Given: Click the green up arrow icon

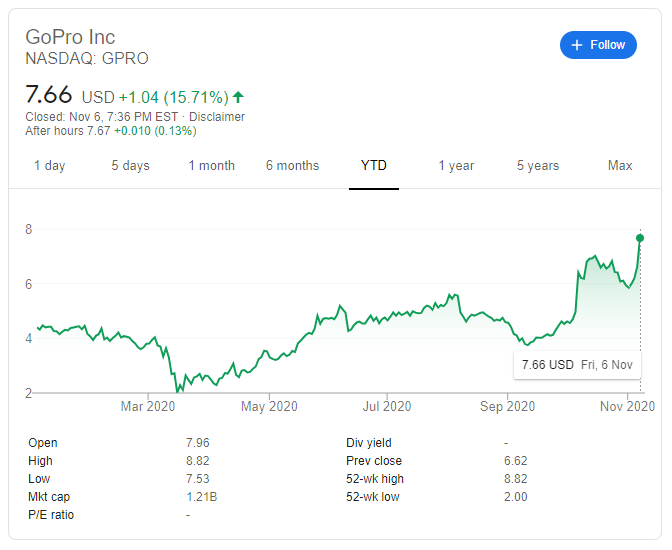Looking at the screenshot, I should tap(238, 98).
